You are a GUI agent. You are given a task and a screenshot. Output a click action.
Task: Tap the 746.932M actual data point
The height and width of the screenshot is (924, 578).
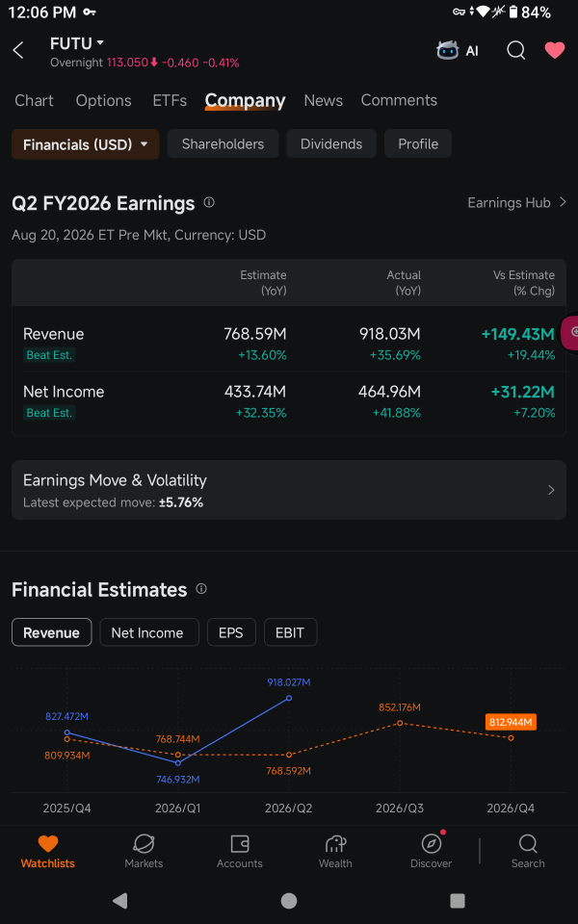tap(178, 763)
